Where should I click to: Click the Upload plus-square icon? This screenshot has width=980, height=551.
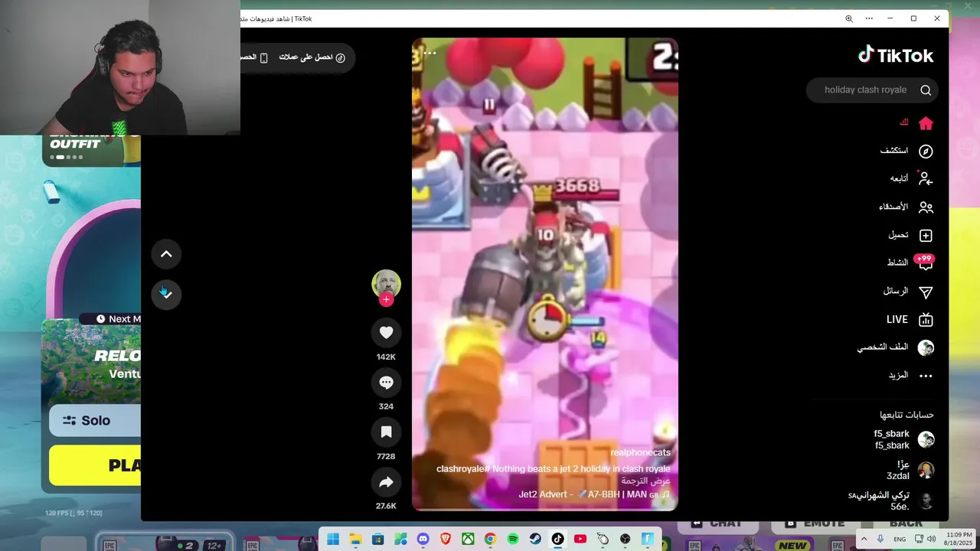[x=926, y=236]
